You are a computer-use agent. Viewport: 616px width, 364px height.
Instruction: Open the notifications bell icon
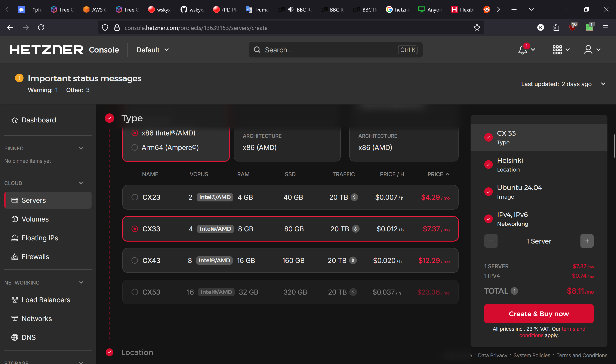coord(523,50)
